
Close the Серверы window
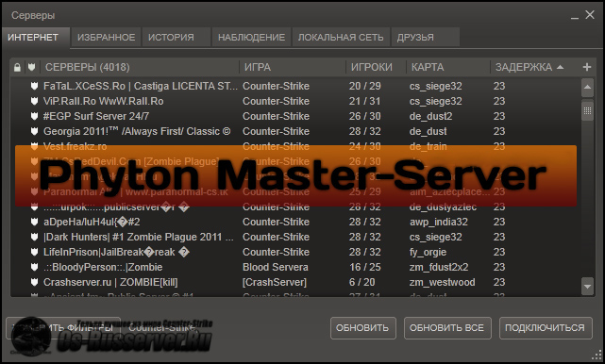[590, 15]
